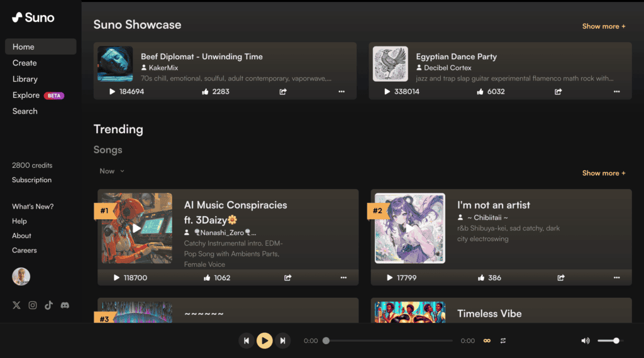This screenshot has width=644, height=358.
Task: Click the 2800 credits text
Action: (32, 165)
